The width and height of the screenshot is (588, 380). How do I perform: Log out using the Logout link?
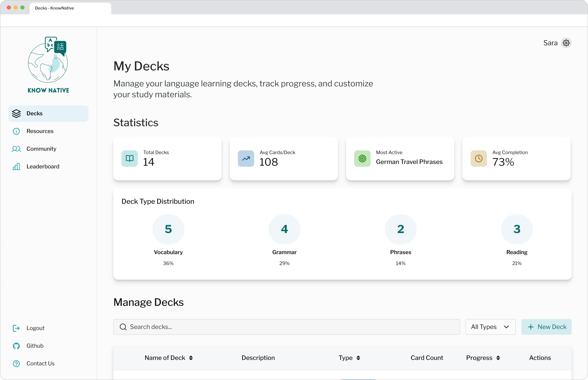(35, 328)
